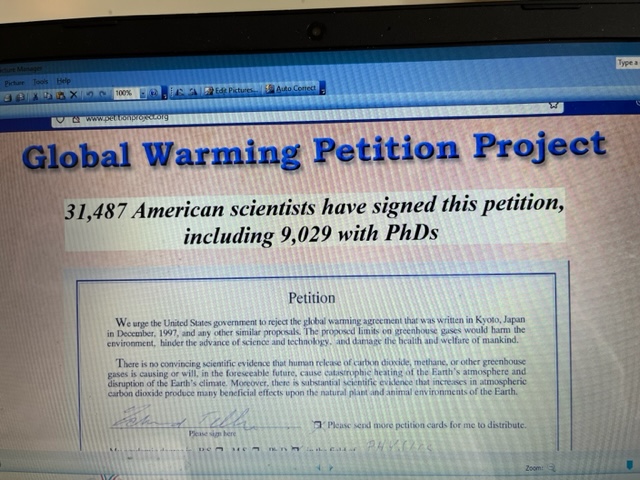640x480 pixels.
Task: Click the lock icon beside the URL
Action: pyautogui.click(x=76, y=119)
